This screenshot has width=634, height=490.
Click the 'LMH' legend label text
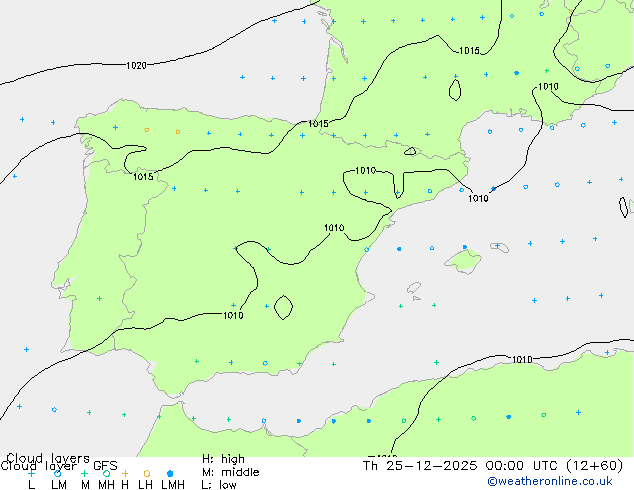[173, 485]
